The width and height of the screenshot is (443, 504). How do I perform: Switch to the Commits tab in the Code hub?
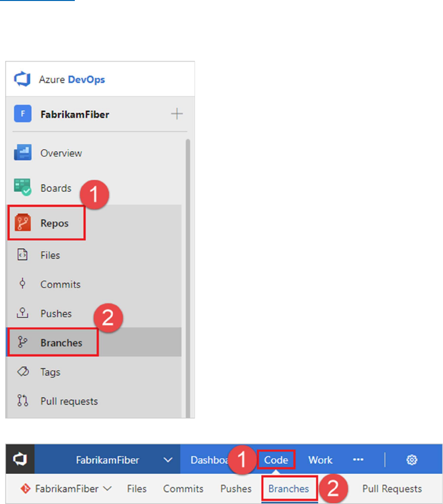(x=183, y=489)
